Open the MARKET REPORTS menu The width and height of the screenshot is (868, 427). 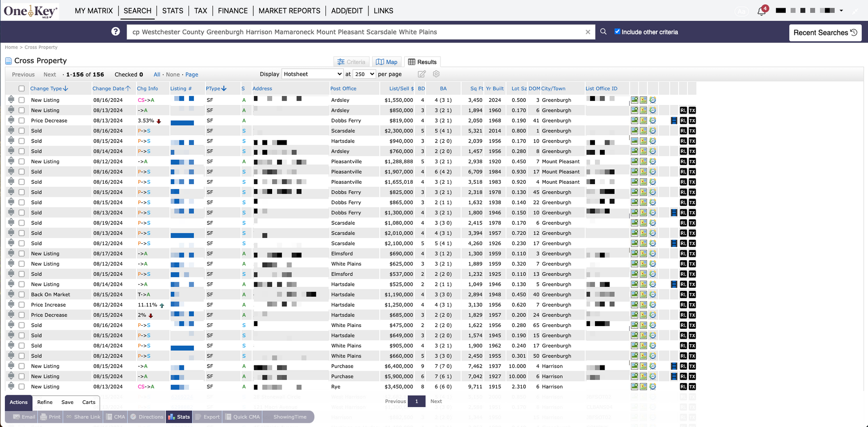289,10
